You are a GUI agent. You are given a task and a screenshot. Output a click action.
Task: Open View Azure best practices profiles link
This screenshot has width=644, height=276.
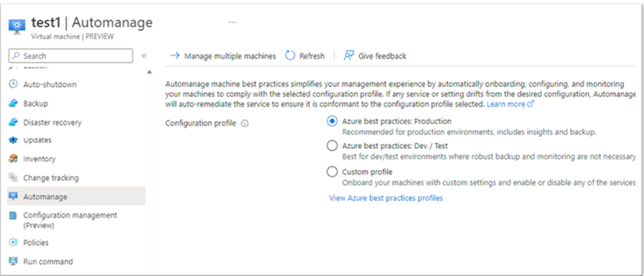pos(386,198)
